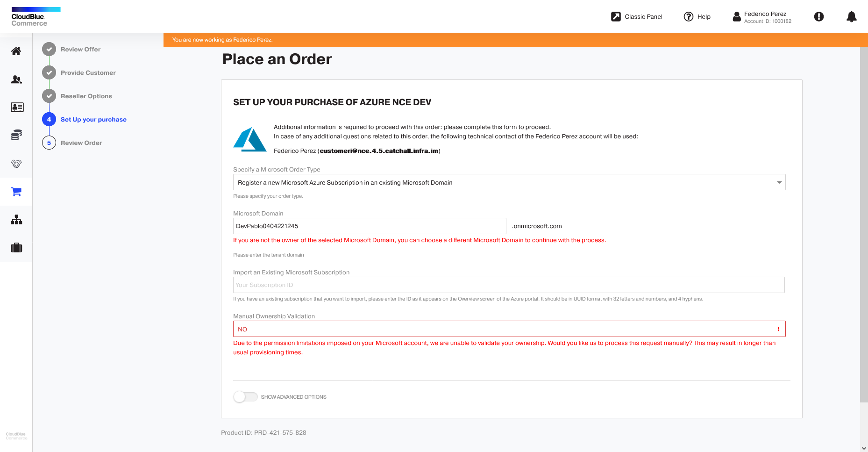Click the Help question mark icon
This screenshot has width=868, height=452.
(x=688, y=17)
